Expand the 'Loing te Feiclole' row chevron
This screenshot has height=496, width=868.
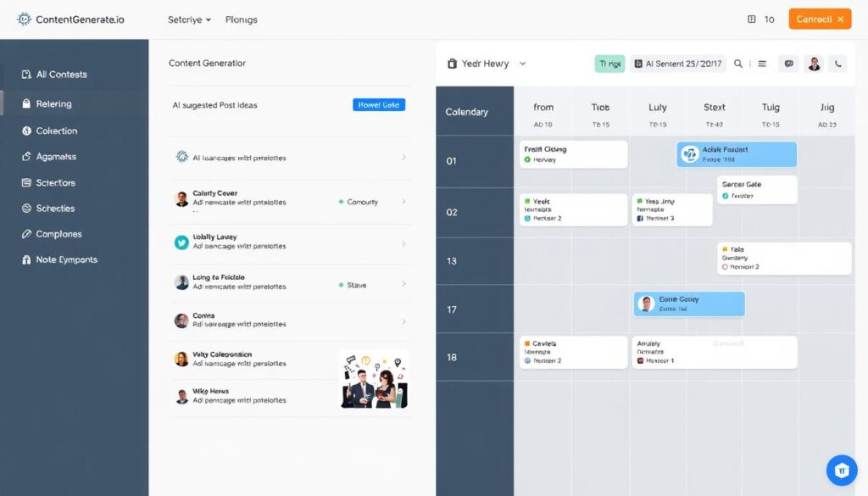(403, 284)
